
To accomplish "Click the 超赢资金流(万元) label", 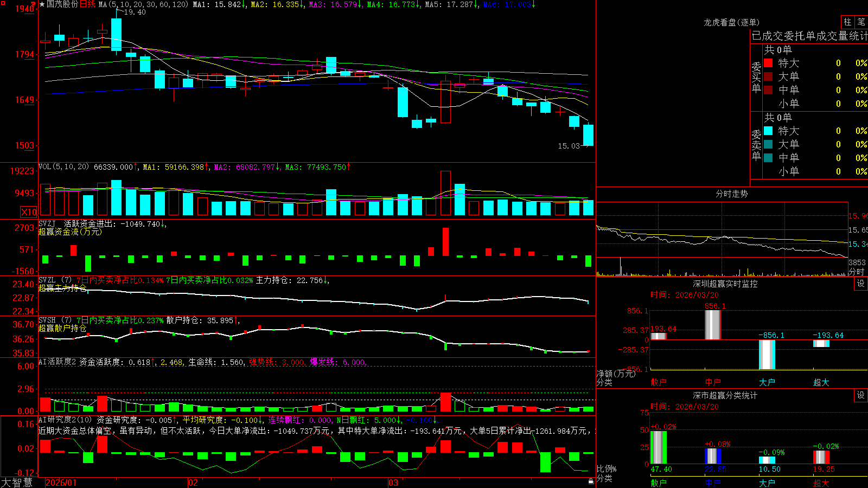I will coord(70,232).
